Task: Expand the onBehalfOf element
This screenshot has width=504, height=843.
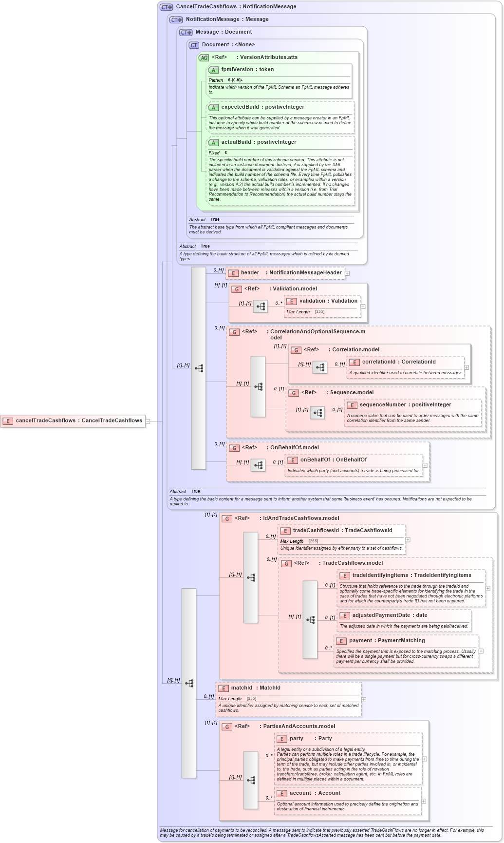Action: [x=425, y=465]
